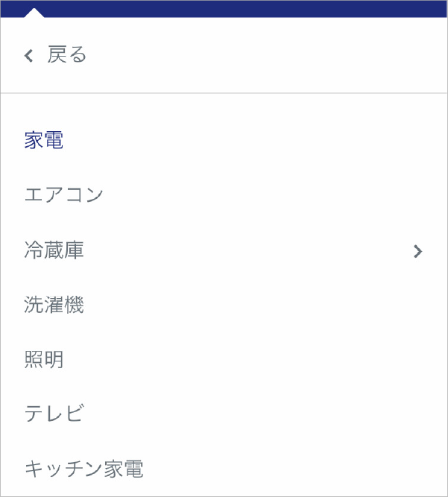
Task: Pick the air conditioner item エアコン
Action: click(63, 194)
